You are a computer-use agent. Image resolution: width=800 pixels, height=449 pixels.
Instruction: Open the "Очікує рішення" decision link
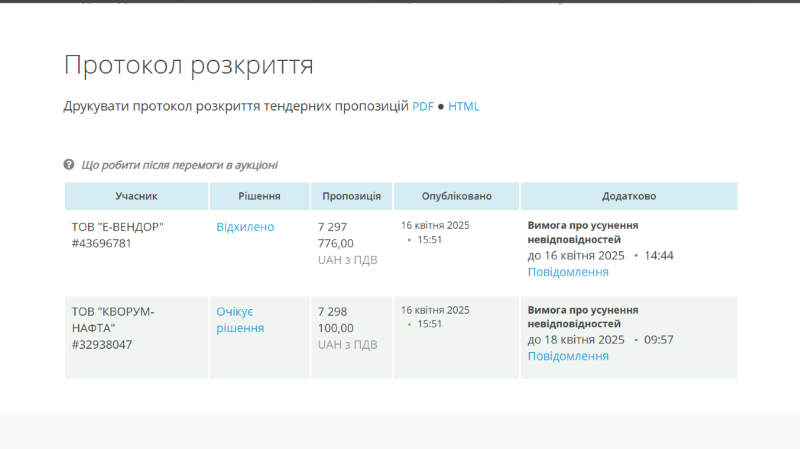tap(240, 319)
